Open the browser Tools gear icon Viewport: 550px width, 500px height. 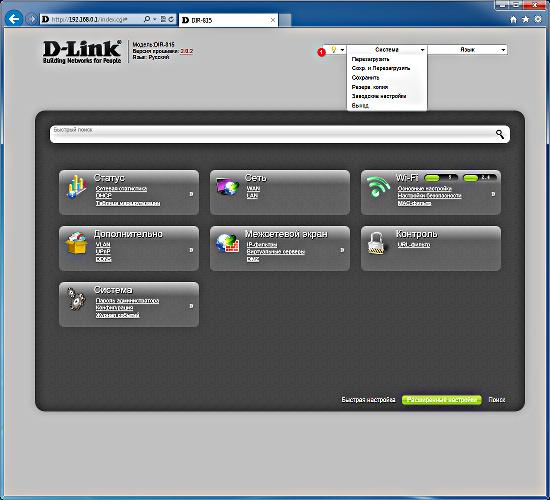537,19
